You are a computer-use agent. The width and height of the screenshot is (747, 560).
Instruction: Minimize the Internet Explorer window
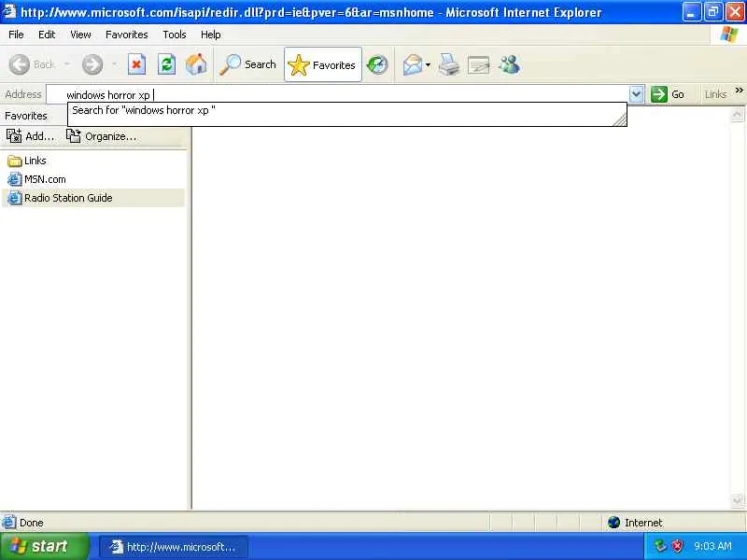tap(690, 12)
